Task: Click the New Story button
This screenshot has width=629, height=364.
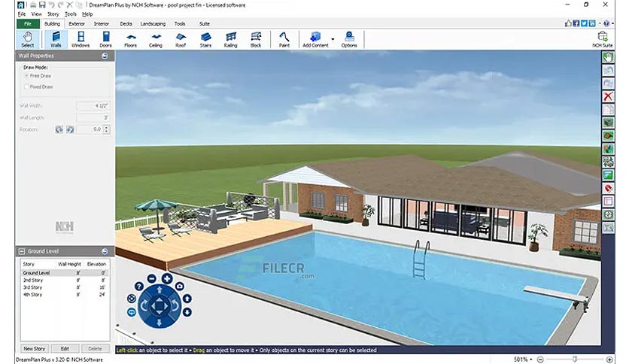Action: [35, 348]
